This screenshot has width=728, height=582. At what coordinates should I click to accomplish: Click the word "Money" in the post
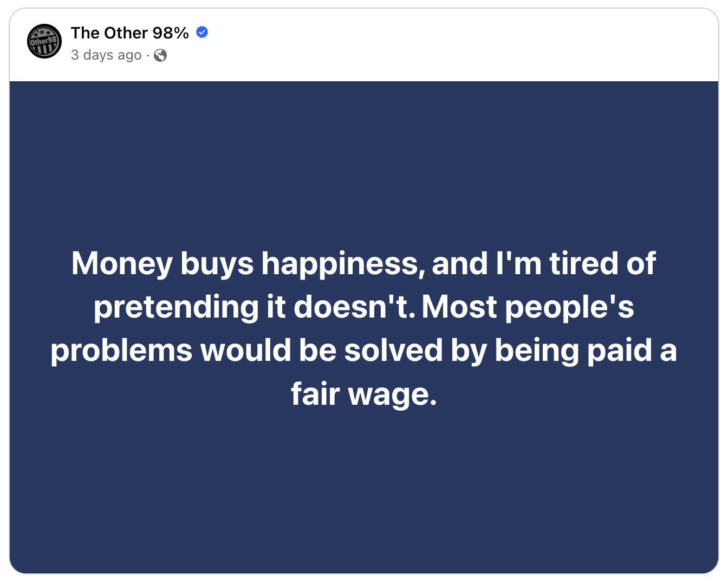(122, 263)
